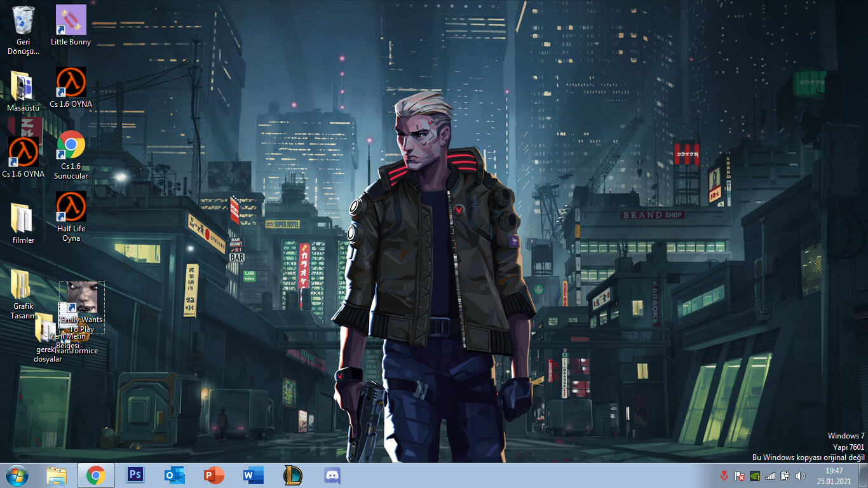Open the Action Center flag icon
Viewport: 868px width, 488px height.
(x=739, y=475)
